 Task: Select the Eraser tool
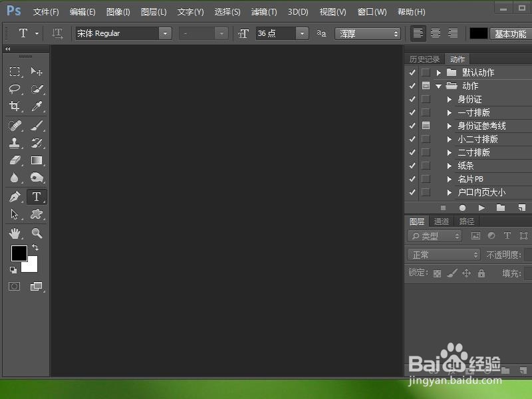point(14,160)
